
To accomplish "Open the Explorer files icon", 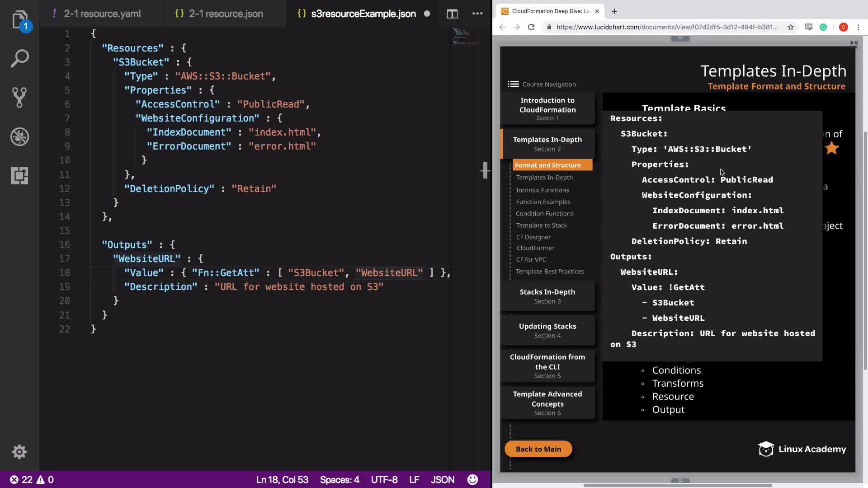I will click(19, 20).
